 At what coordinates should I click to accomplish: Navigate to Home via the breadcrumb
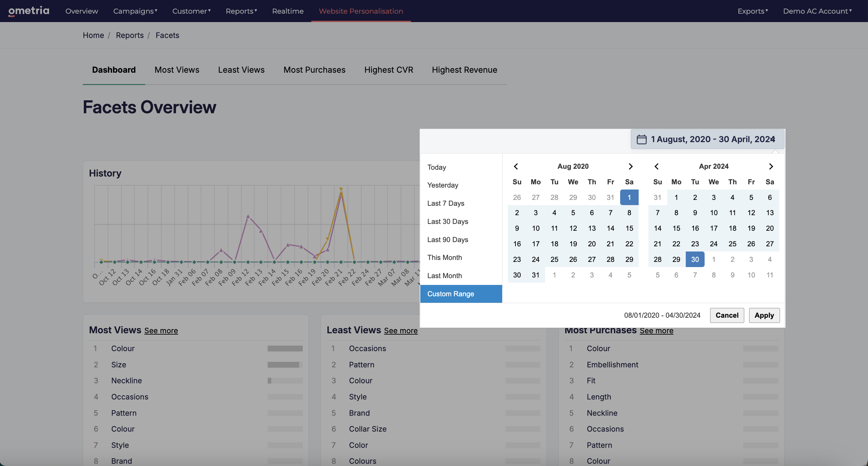(x=93, y=35)
